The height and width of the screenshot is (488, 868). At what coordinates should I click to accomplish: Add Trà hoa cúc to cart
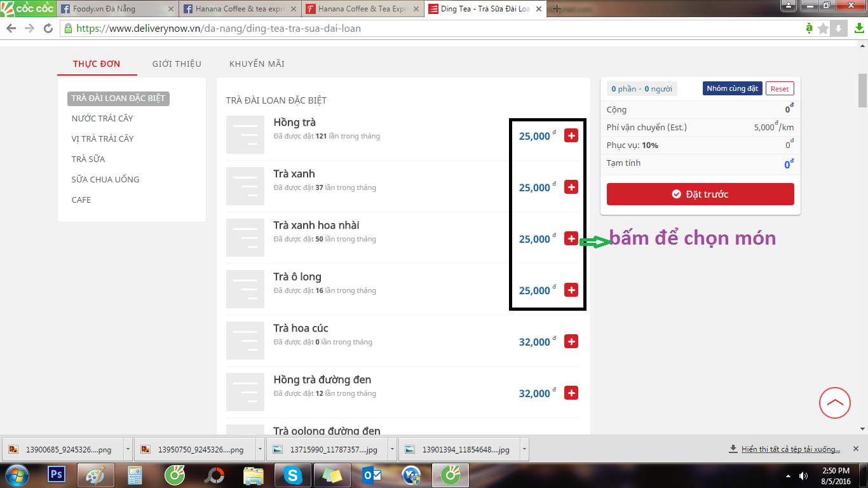coord(571,342)
